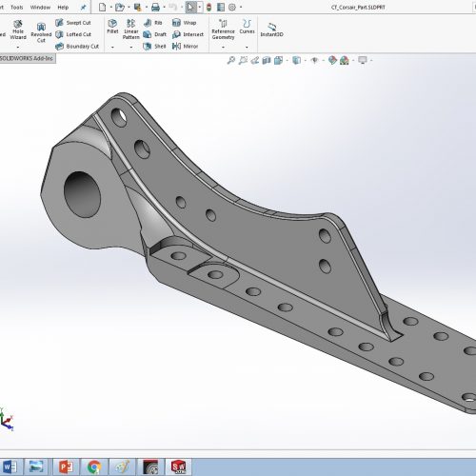Rebuild the model with traffic light icon
Image resolution: width=476 pixels, height=476 pixels.
tap(208, 7)
